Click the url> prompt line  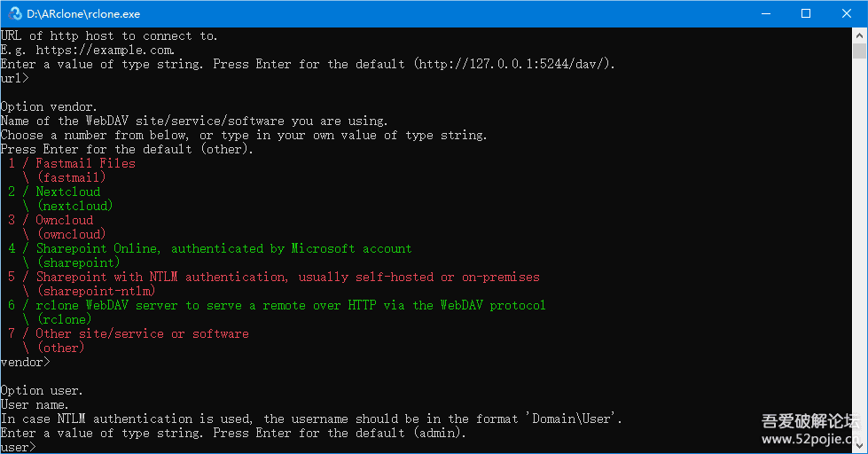16,78
